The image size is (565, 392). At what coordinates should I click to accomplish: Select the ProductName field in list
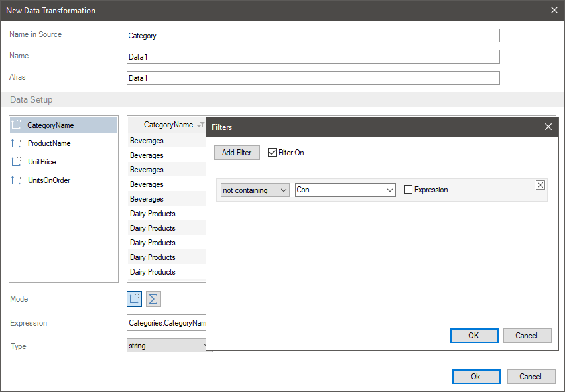point(49,143)
